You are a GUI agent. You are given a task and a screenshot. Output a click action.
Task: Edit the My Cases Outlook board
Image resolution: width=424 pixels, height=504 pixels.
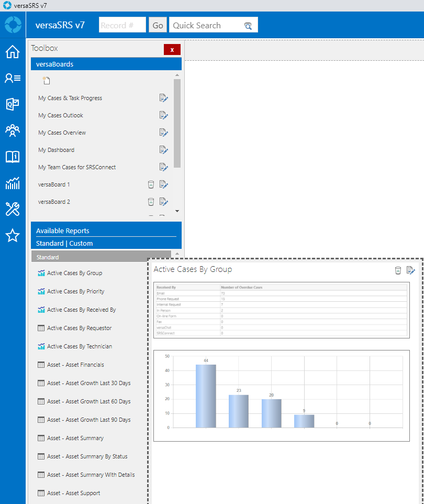163,115
